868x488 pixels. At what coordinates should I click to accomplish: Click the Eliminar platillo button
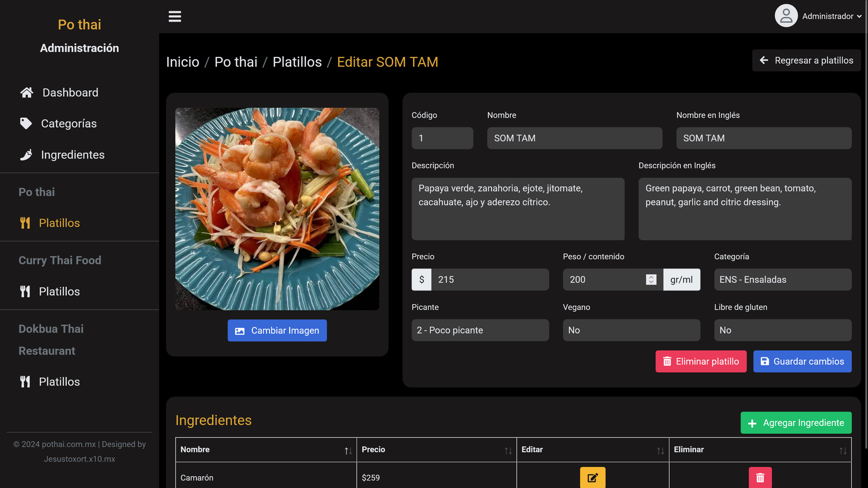[700, 362]
